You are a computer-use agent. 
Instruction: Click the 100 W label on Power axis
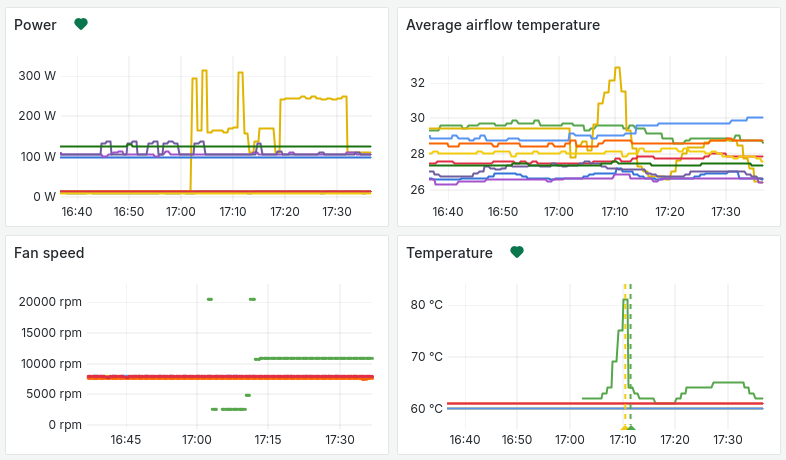click(37, 157)
